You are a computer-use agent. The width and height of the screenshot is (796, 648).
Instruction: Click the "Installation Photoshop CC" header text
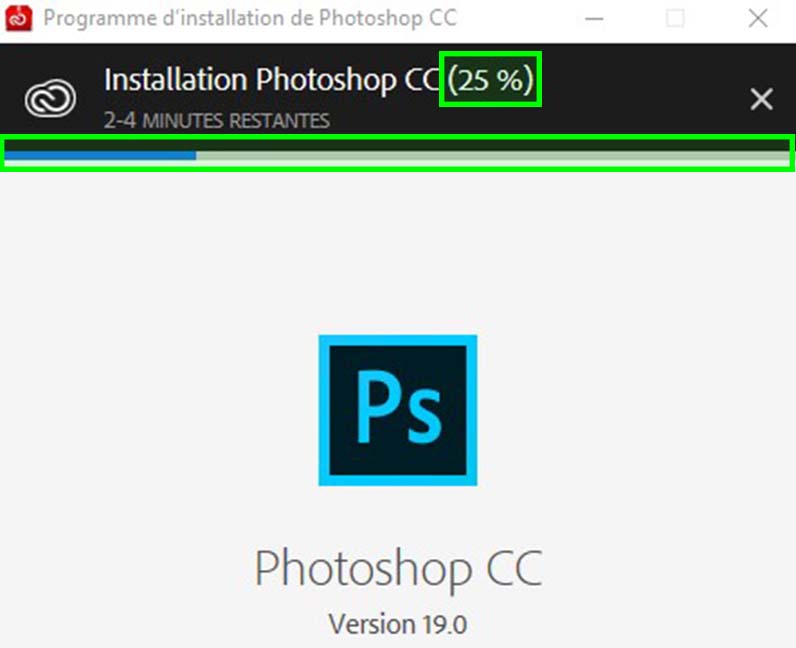270,80
